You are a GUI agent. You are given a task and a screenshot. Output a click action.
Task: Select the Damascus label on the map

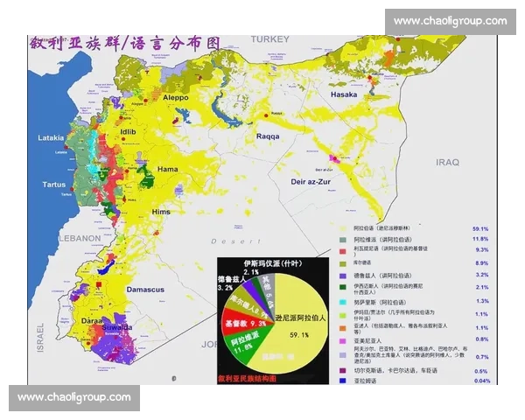(144, 289)
